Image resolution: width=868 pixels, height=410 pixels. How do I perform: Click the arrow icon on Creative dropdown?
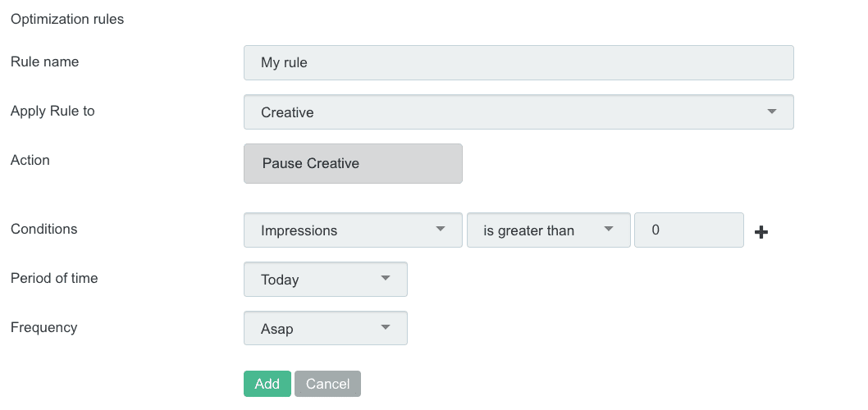(x=771, y=112)
